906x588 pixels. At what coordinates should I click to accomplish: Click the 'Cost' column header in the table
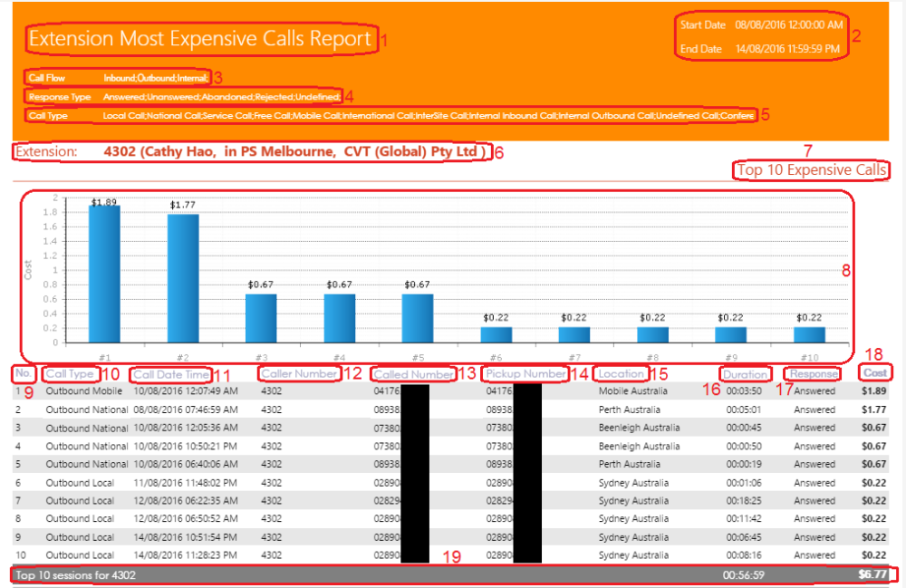pyautogui.click(x=875, y=373)
